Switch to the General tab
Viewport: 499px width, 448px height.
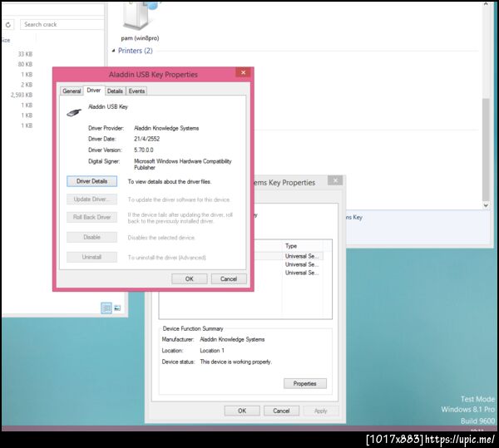pos(72,91)
